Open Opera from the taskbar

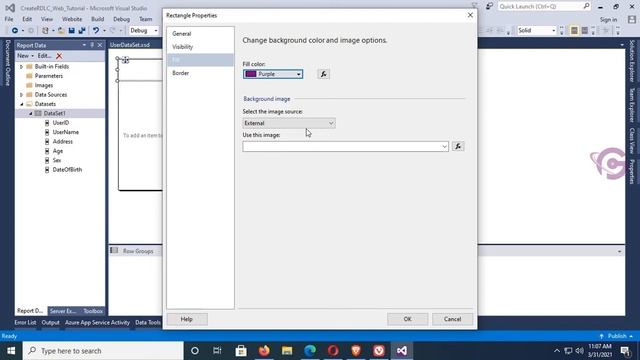pos(333,351)
